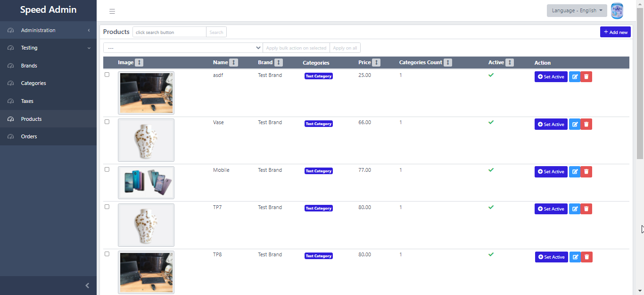
Task: Tick the checkbox for the asdf product
Action: tap(107, 75)
